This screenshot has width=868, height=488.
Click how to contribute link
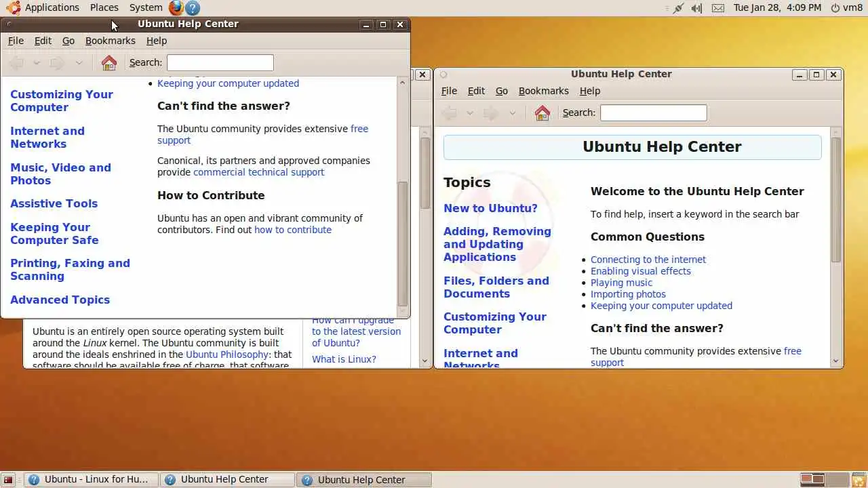coord(293,230)
